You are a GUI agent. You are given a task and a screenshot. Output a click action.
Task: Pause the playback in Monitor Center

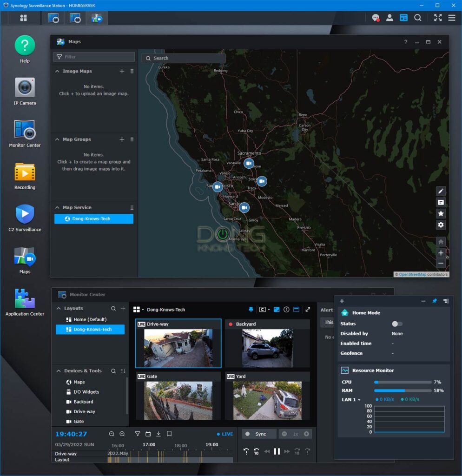pyautogui.click(x=277, y=451)
